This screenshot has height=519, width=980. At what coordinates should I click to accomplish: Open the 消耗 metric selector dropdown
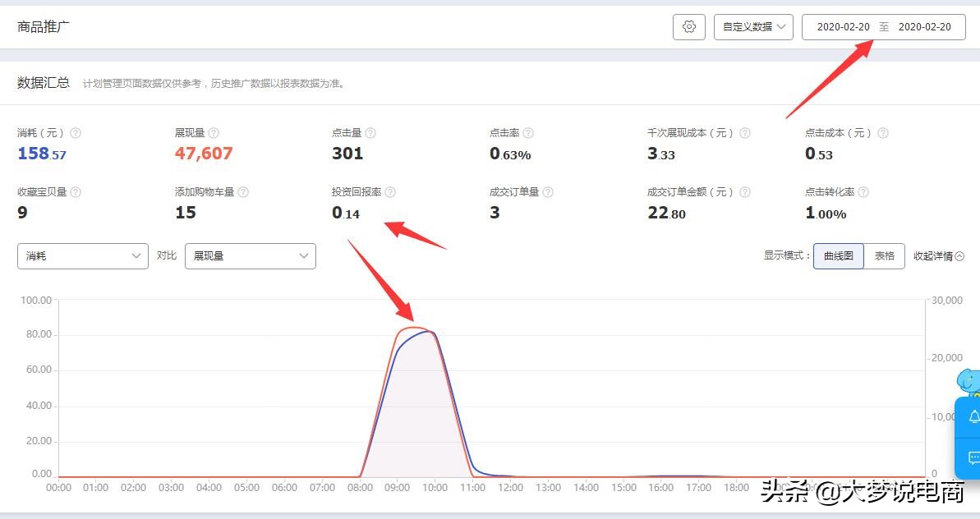click(82, 255)
